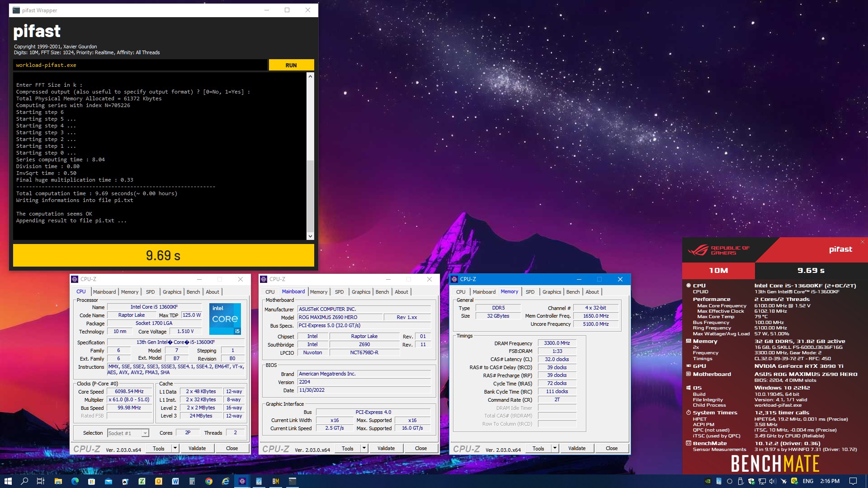Open taskbar Search magnifier
The image size is (868, 488).
[x=24, y=481]
